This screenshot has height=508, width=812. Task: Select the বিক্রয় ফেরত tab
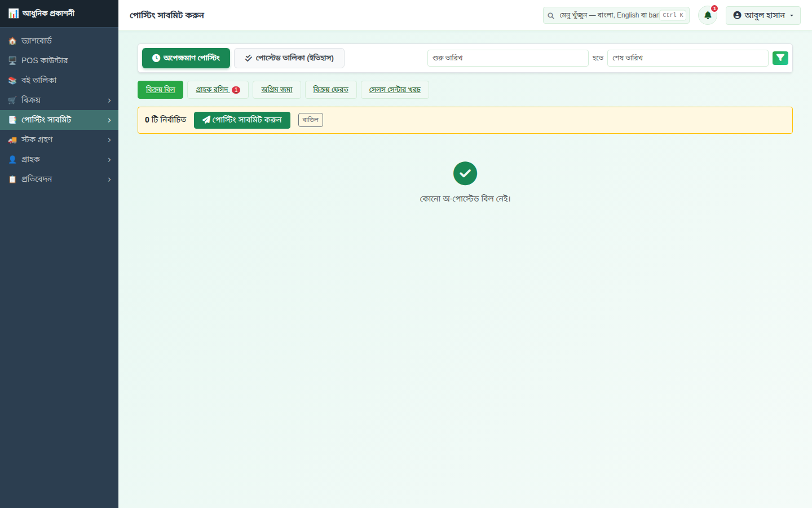tap(331, 90)
